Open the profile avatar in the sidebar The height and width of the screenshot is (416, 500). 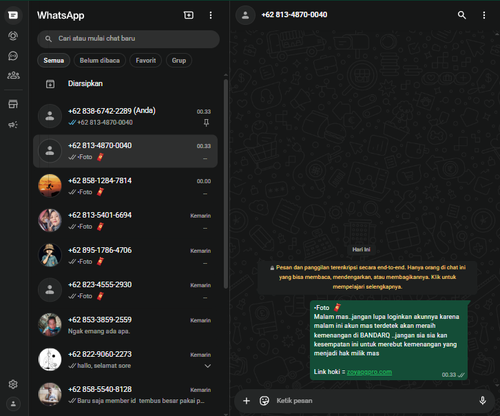pos(13,404)
